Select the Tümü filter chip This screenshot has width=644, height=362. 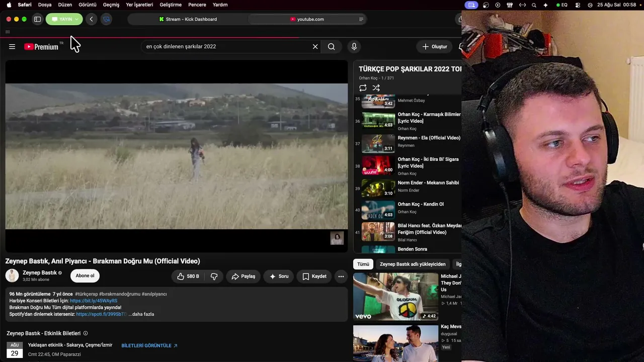(363, 264)
